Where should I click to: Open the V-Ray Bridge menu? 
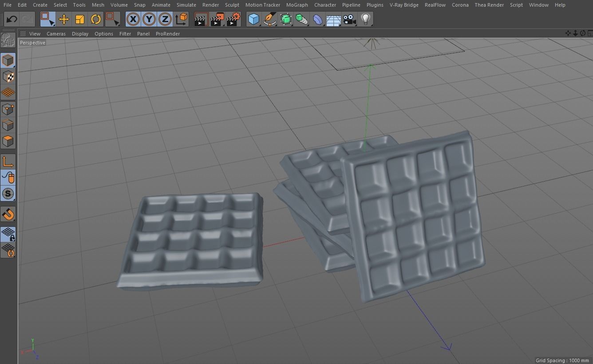404,5
